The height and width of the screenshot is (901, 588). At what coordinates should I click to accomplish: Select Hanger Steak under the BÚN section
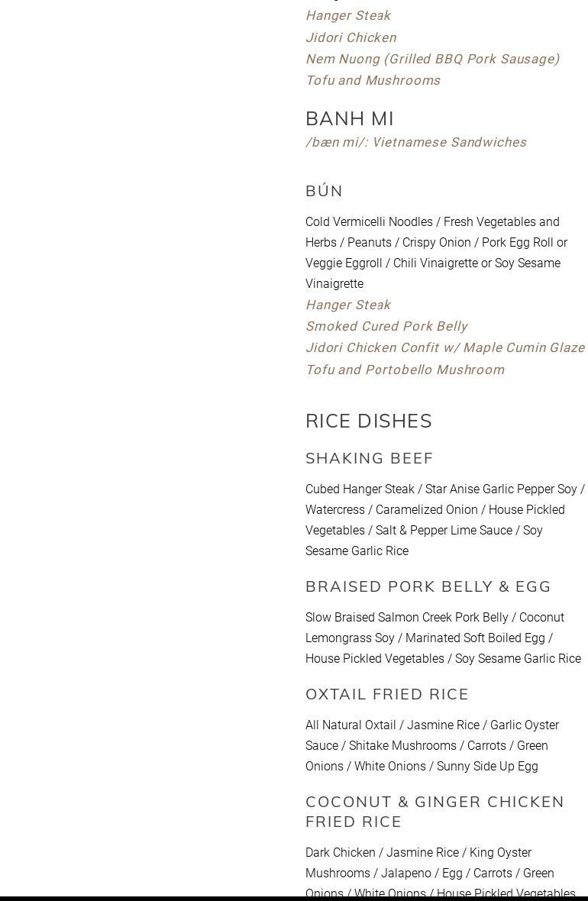pos(347,305)
